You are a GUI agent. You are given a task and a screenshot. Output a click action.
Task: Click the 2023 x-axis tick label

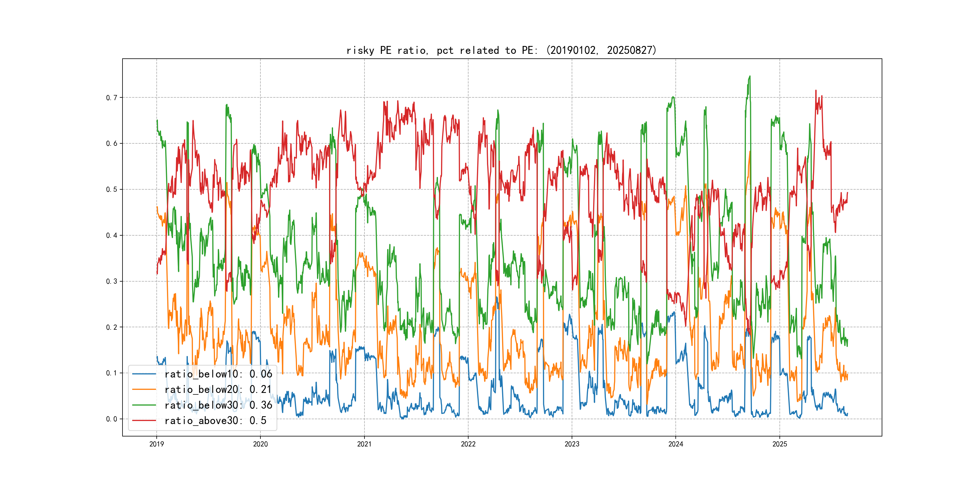[x=572, y=444]
